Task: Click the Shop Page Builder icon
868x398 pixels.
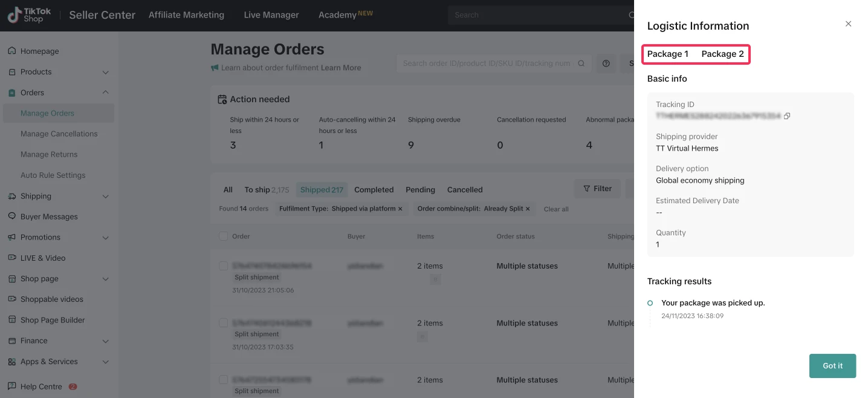Action: pos(11,320)
